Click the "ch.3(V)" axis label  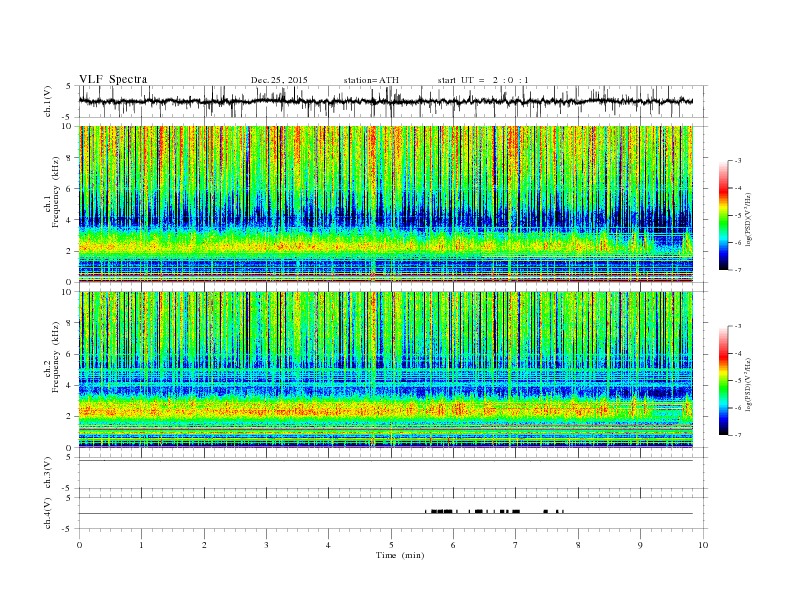[48, 473]
